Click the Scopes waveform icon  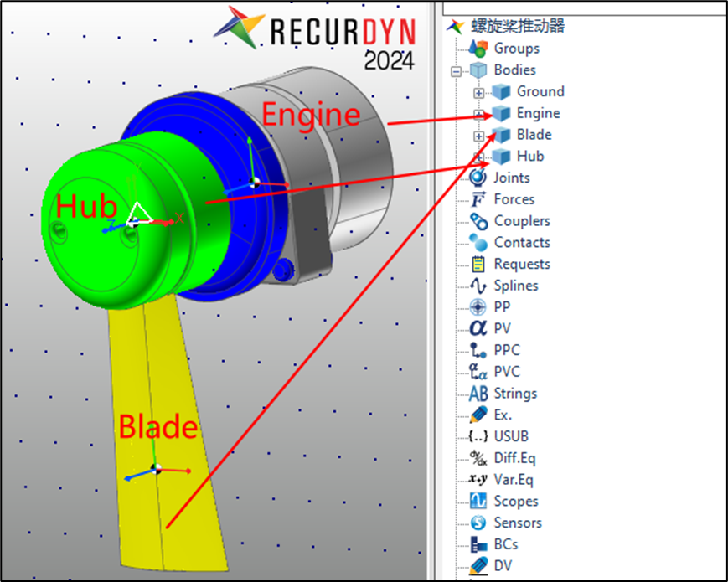pos(478,502)
